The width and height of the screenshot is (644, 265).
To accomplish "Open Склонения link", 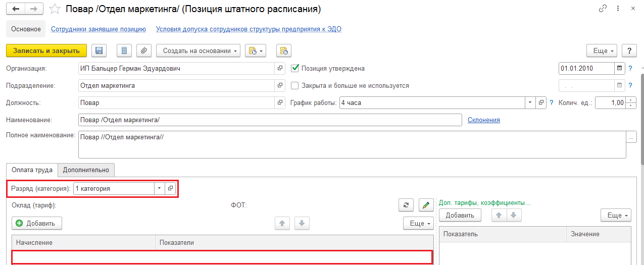I will 484,120.
